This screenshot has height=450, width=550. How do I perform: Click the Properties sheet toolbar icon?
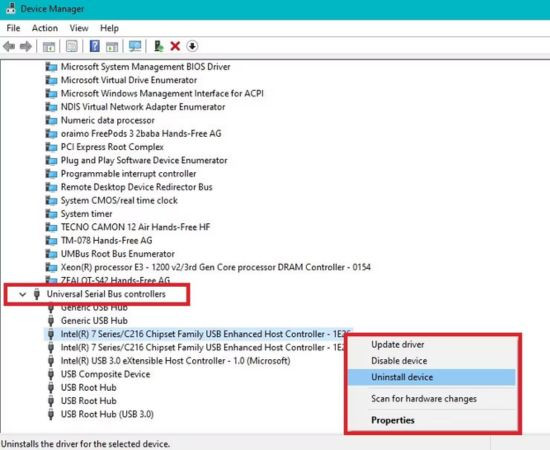click(x=72, y=46)
